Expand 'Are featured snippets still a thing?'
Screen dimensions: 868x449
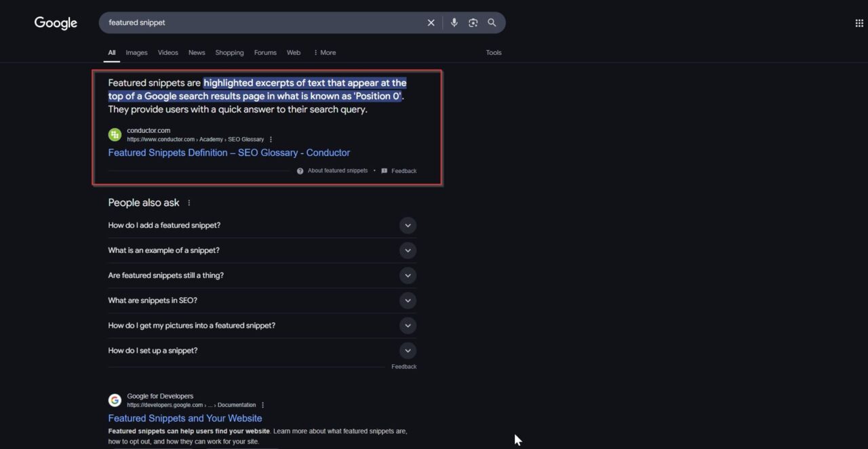coord(408,275)
